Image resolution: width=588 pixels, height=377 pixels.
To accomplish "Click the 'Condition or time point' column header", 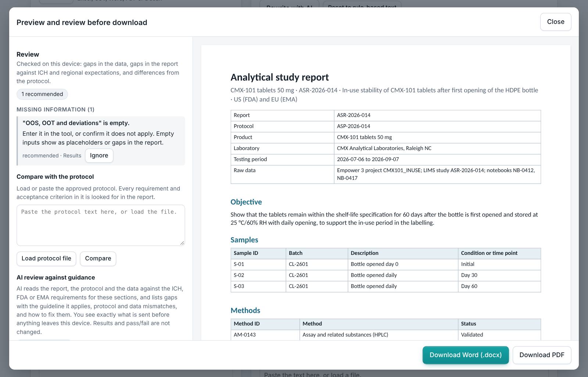I will tap(499, 253).
